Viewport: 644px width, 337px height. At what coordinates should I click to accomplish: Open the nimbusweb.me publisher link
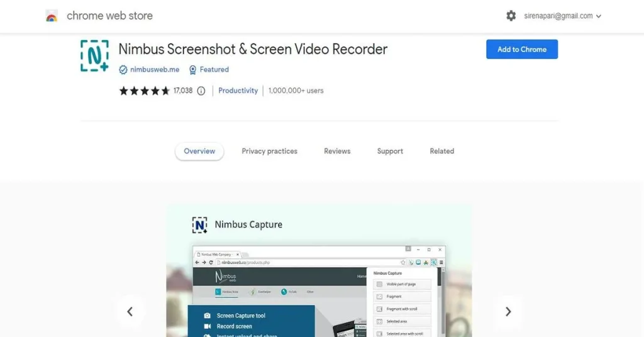pyautogui.click(x=155, y=70)
